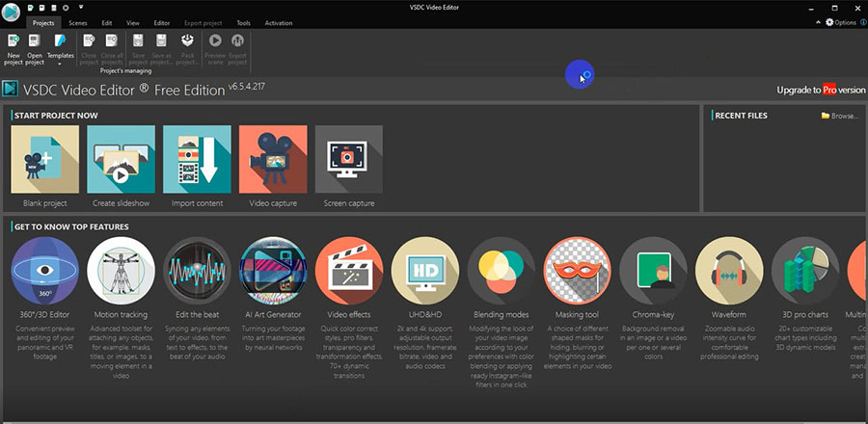Click the Blending modes title text
Viewport: 868px width, 424px height.
(x=501, y=314)
